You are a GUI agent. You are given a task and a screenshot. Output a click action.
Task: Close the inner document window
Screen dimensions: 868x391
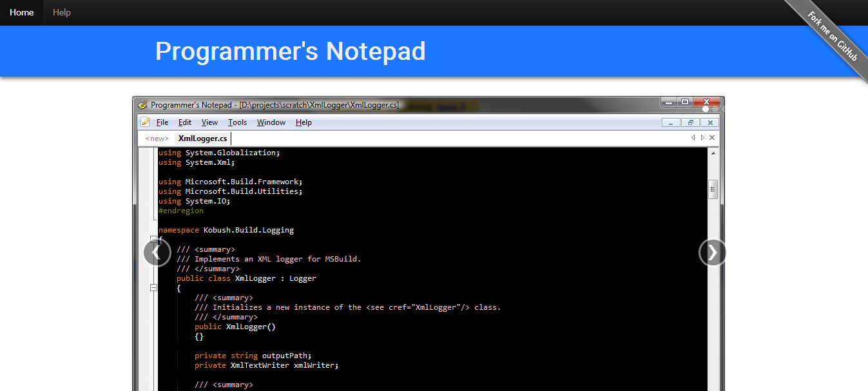(709, 122)
